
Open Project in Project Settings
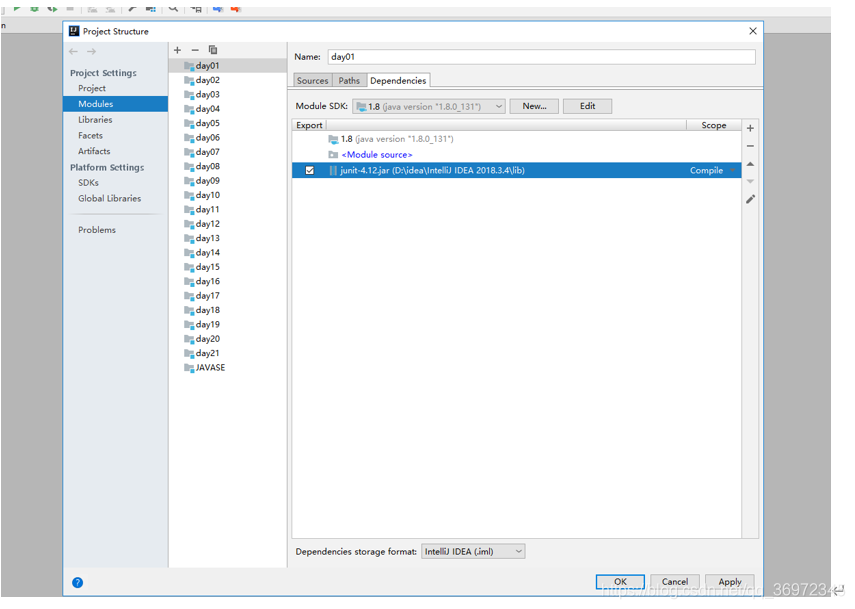pyautogui.click(x=92, y=88)
